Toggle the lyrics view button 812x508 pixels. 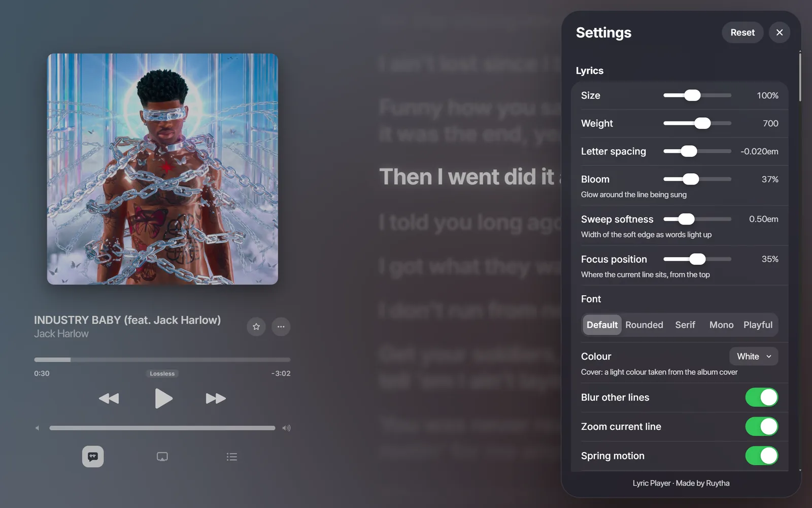coord(93,457)
